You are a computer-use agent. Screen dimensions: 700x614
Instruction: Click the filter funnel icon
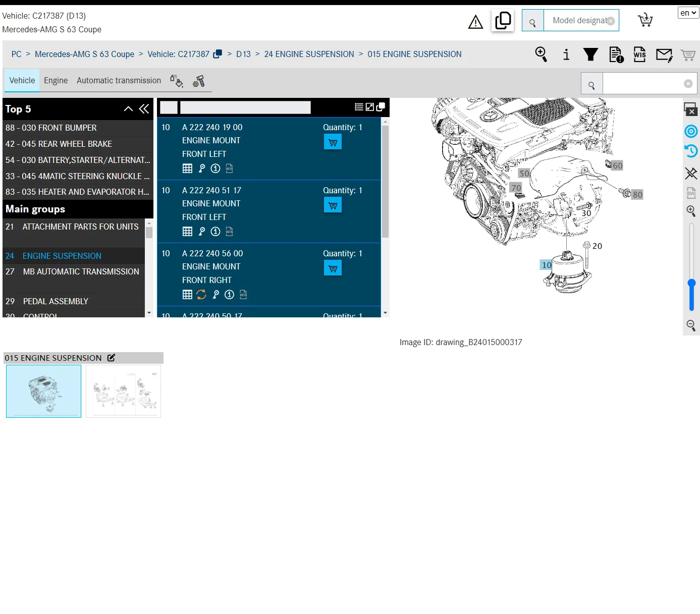tap(590, 54)
